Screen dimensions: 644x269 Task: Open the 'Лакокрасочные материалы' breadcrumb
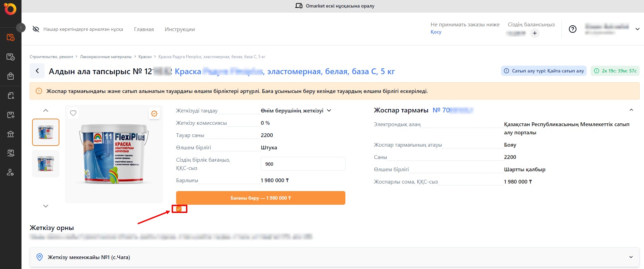[x=106, y=57]
